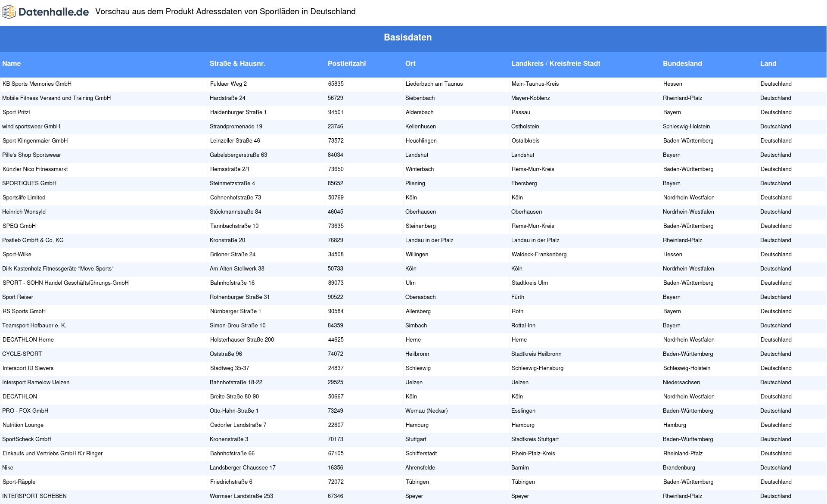Select Bundesland Niedersachsen
Image resolution: width=827 pixels, height=504 pixels.
[x=681, y=383]
